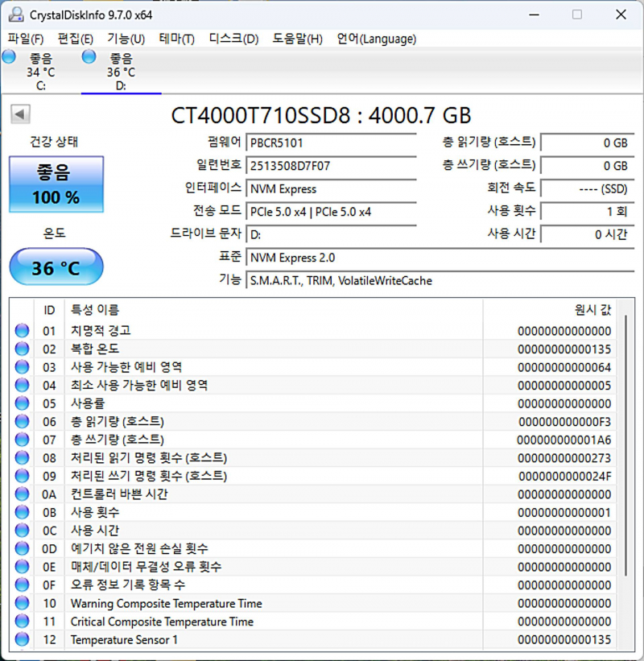Click status circle for 0F 오류 정보 기록 항목 수
Image resolution: width=644 pixels, height=661 pixels.
pyautogui.click(x=22, y=585)
